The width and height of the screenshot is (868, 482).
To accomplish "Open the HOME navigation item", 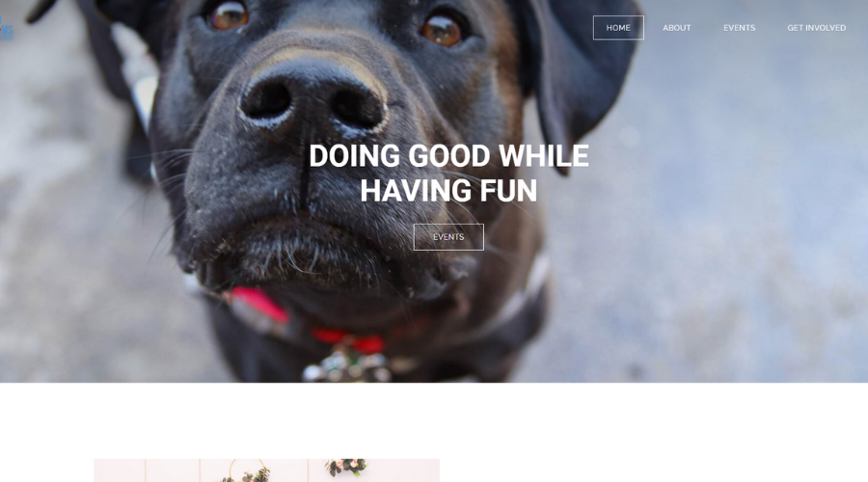I will 618,28.
